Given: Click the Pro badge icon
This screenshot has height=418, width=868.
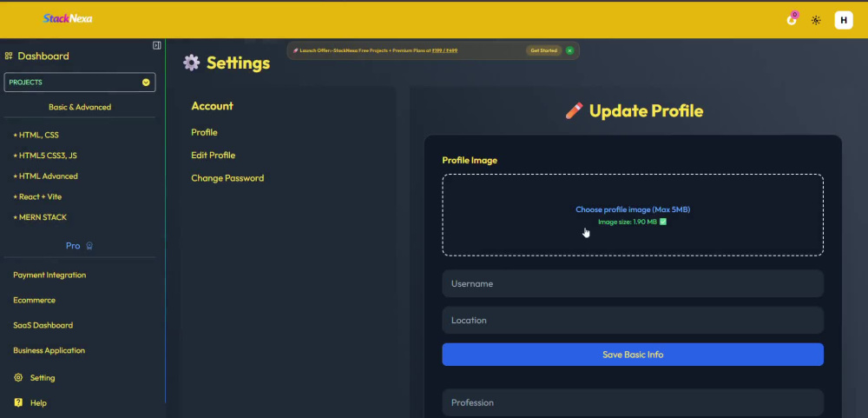Looking at the screenshot, I should pyautogui.click(x=89, y=246).
